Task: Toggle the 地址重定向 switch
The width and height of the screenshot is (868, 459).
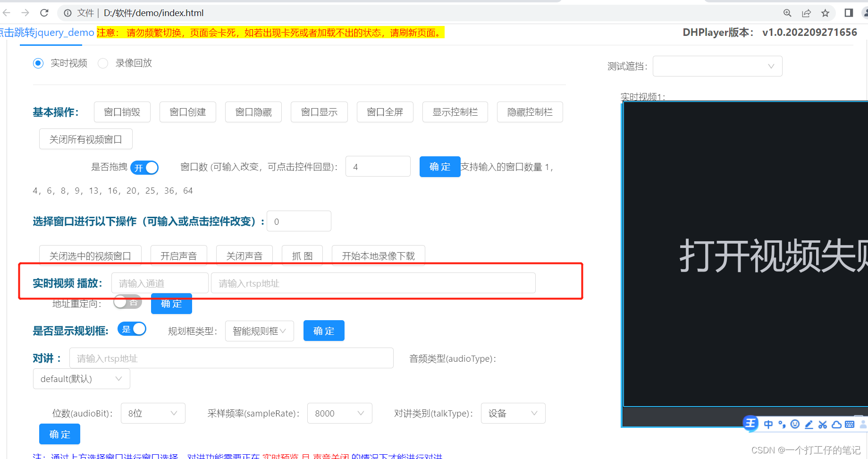Action: [127, 302]
